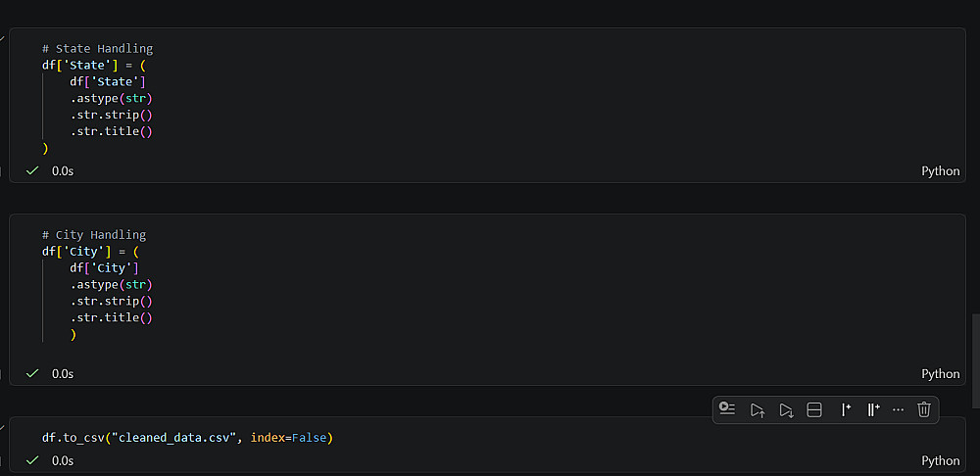Screen dimensions: 980x476
Task: Click the double-bar plus icon in cell toolbar
Action: click(872, 409)
